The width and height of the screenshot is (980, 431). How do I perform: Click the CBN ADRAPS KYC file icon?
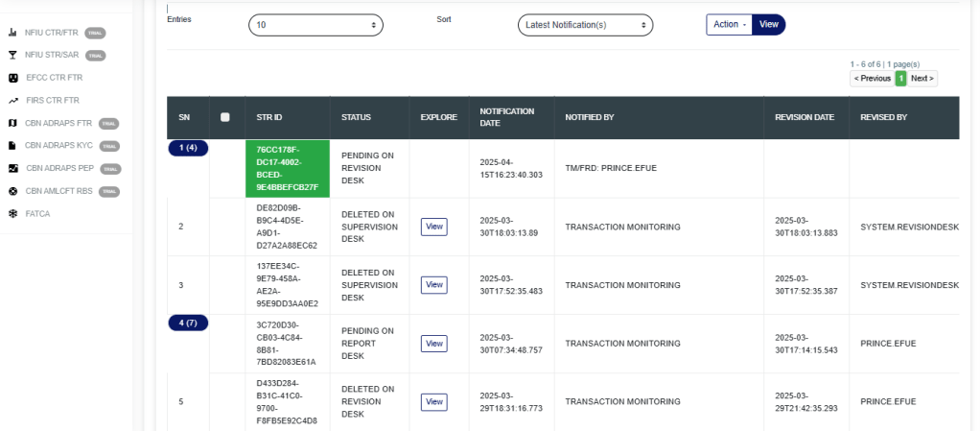coord(12,146)
